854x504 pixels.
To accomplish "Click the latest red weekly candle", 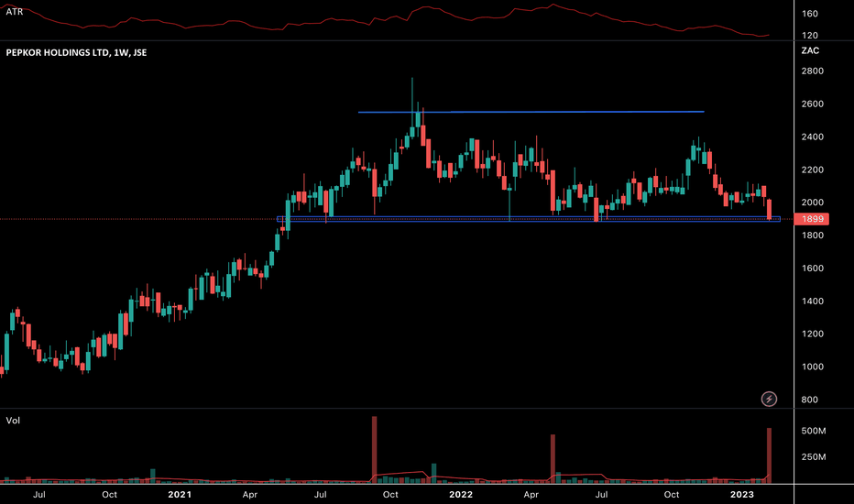I will point(769,210).
